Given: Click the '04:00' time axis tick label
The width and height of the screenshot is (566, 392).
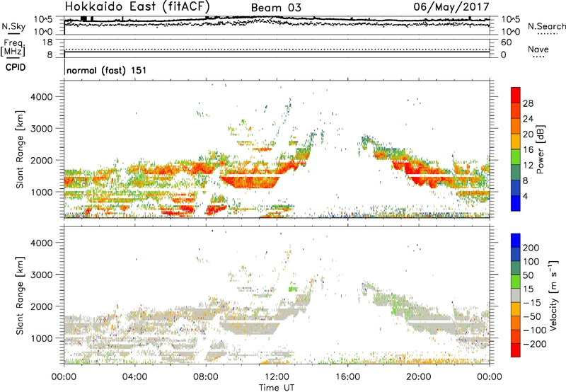Looking at the screenshot, I should click(135, 377).
